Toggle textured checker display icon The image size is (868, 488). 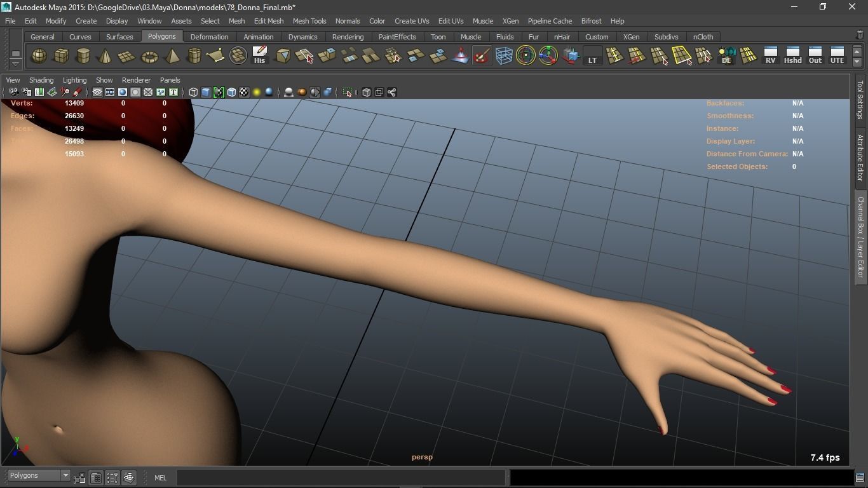244,92
